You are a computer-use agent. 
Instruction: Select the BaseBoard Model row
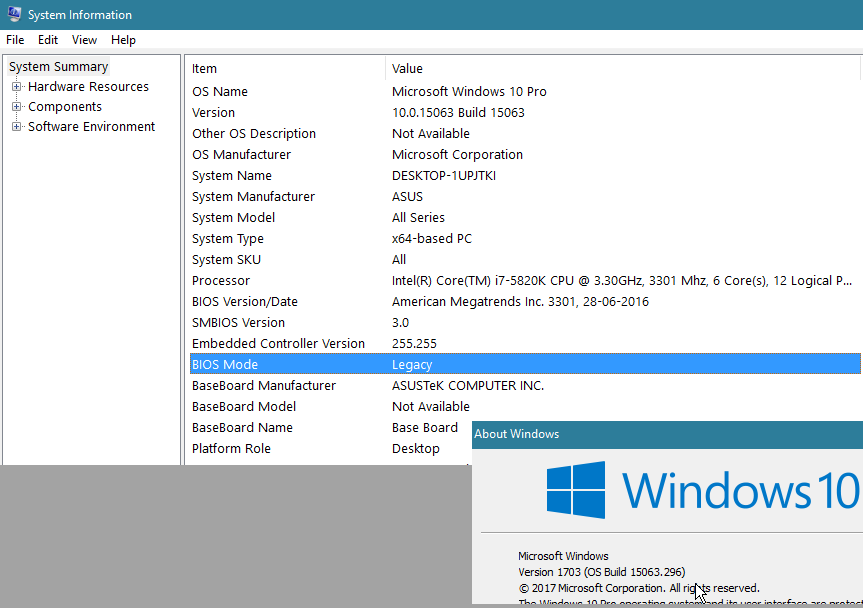click(525, 407)
